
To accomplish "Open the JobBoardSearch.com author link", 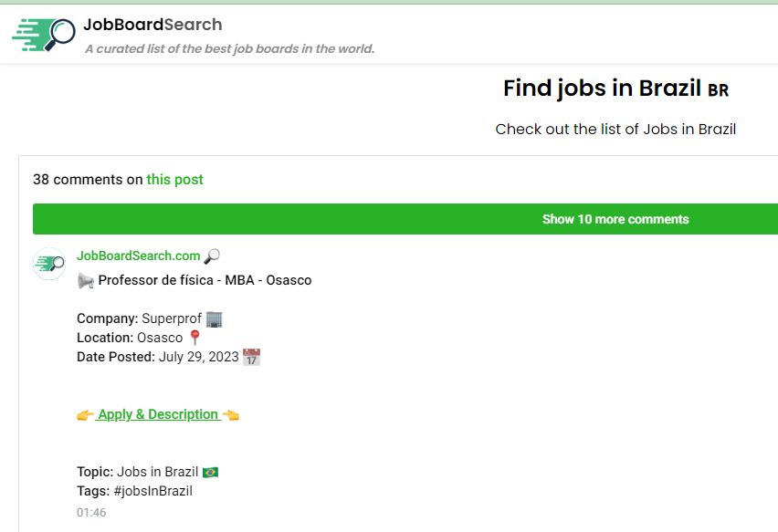I will click(138, 256).
